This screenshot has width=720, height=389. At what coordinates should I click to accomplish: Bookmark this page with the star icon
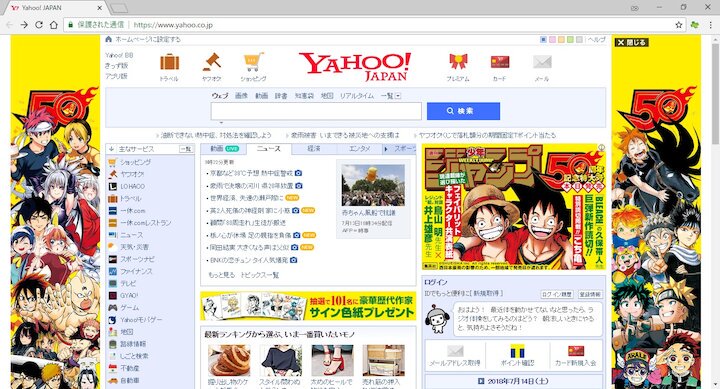tap(679, 25)
